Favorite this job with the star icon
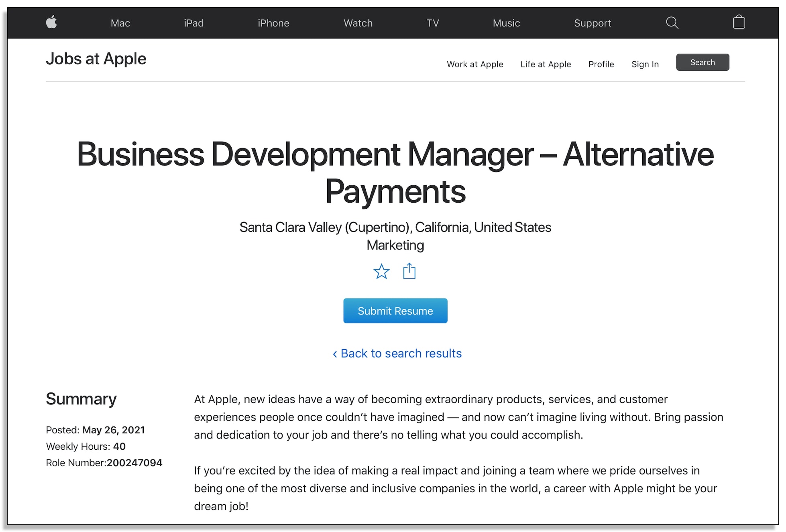Image resolution: width=786 pixels, height=532 pixels. [x=381, y=272]
